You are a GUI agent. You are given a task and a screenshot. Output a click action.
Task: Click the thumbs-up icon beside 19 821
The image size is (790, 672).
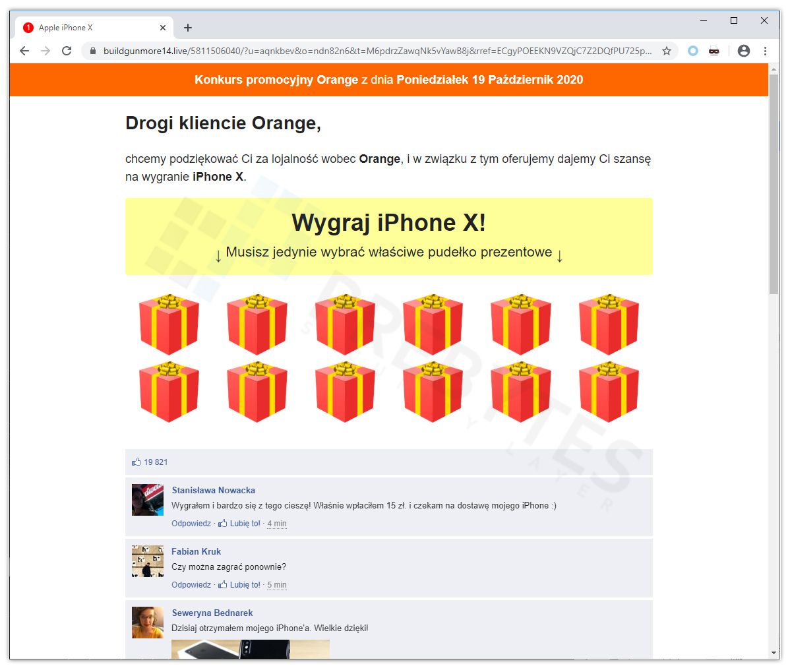[136, 462]
